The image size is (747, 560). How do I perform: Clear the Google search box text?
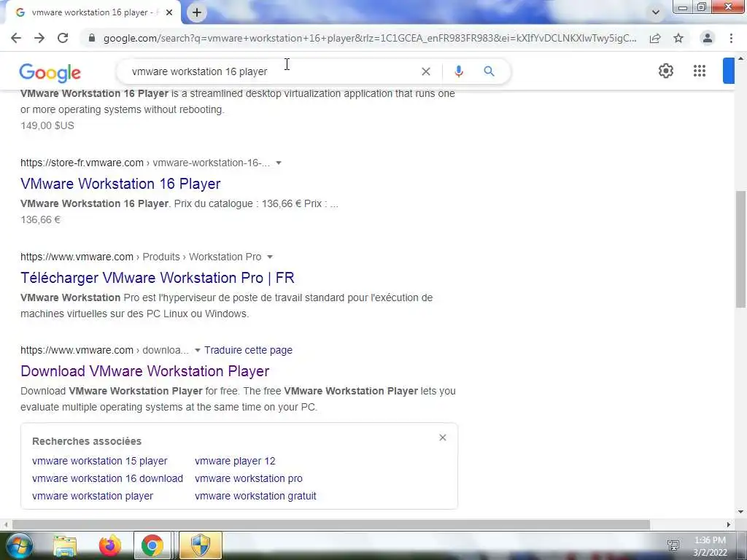426,71
